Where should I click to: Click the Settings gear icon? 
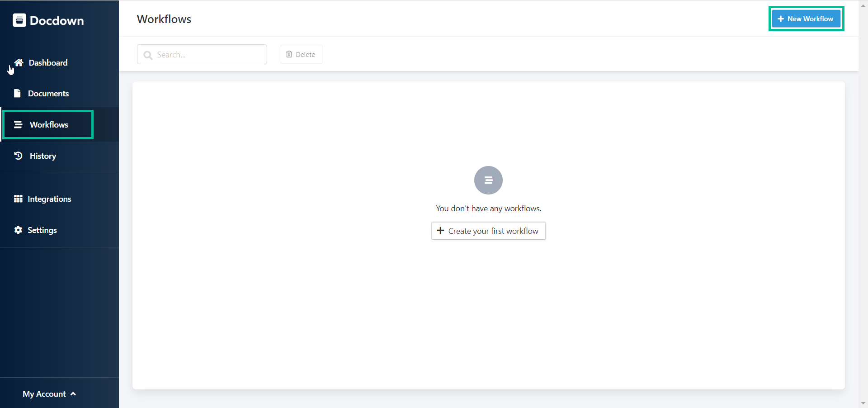pos(18,230)
